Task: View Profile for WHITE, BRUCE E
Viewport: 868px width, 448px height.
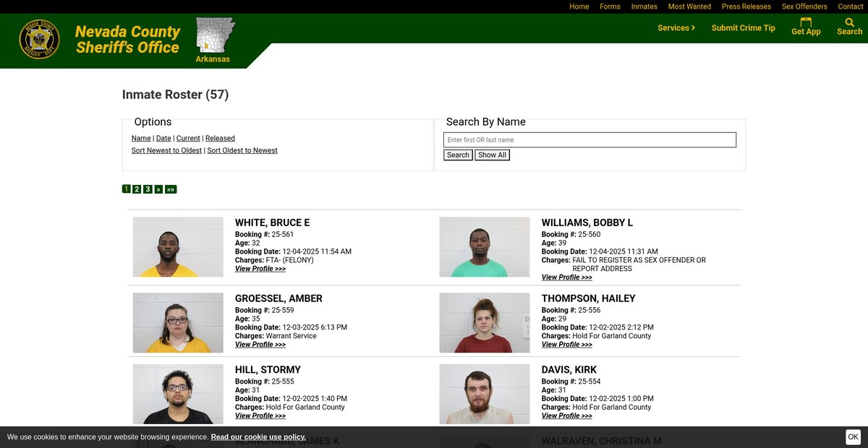Action: click(x=260, y=269)
